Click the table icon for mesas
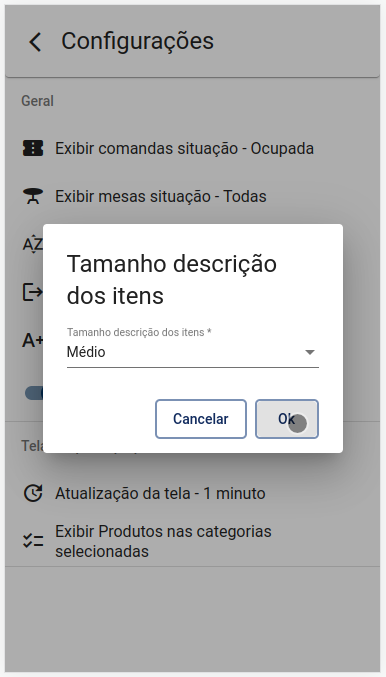This screenshot has width=386, height=677. pyautogui.click(x=33, y=196)
